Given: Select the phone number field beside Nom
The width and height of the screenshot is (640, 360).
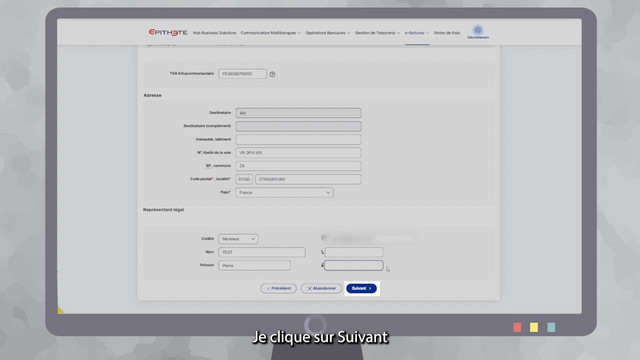Looking at the screenshot, I should point(354,252).
